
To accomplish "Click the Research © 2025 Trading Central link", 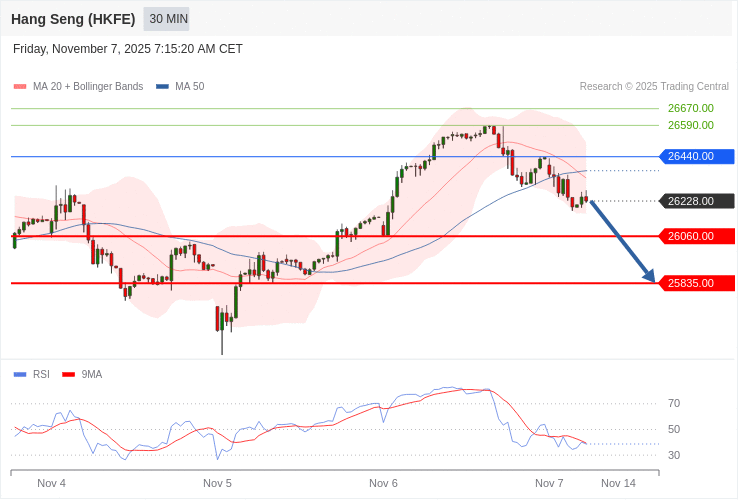I will pyautogui.click(x=654, y=87).
